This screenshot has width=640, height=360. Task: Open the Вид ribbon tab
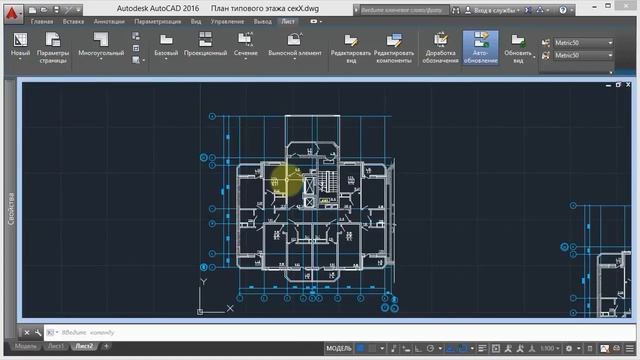pyautogui.click(x=196, y=22)
